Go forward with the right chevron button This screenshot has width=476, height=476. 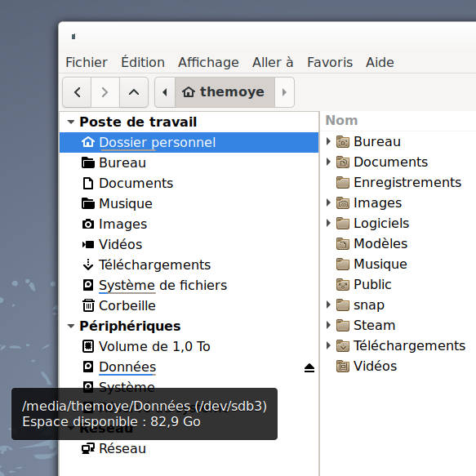click(x=105, y=92)
